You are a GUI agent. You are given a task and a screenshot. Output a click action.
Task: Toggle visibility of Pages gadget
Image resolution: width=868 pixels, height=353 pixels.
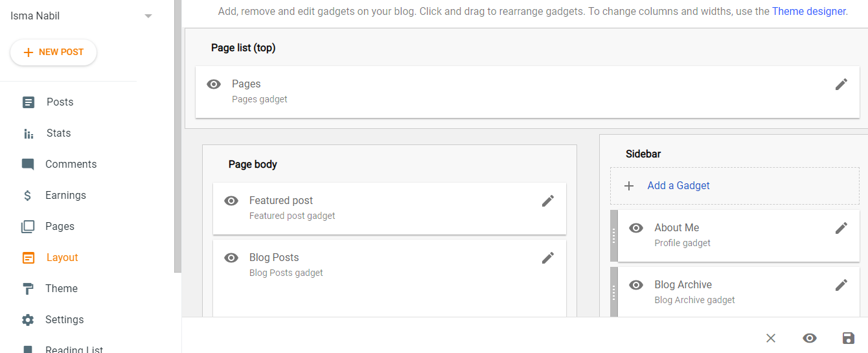(x=214, y=84)
